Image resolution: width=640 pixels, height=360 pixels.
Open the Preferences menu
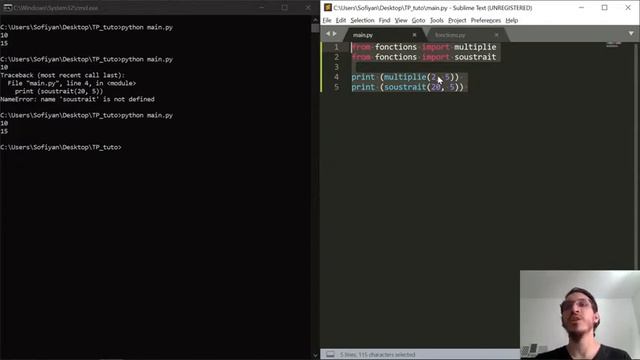485,20
